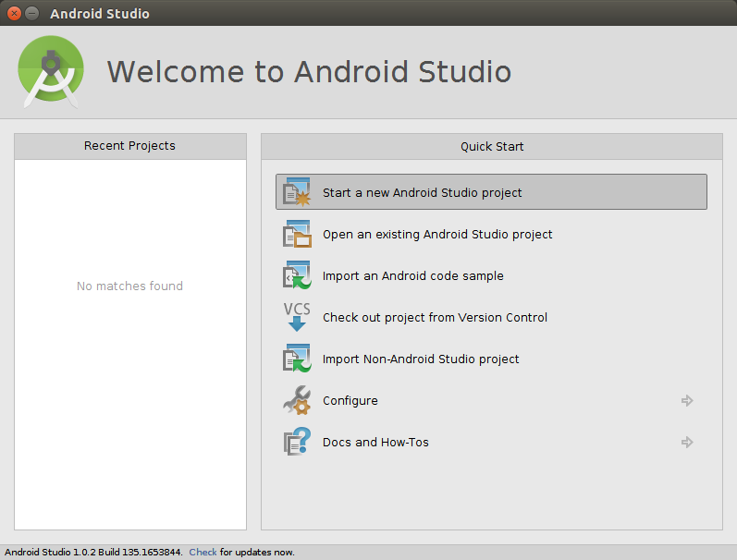737x560 pixels.
Task: Click the new project icon with orange star
Action: click(x=297, y=192)
